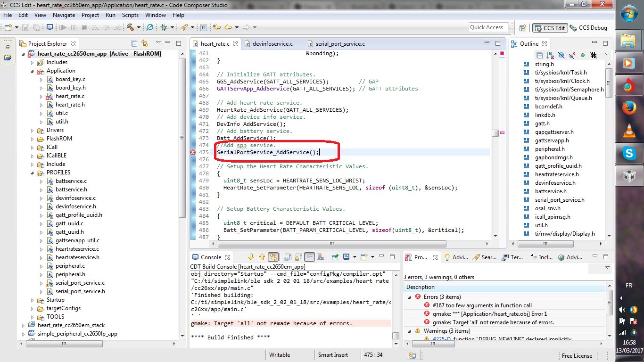Click Show Next Error arrow in Console
This screenshot has height=362, width=644.
pos(251,257)
